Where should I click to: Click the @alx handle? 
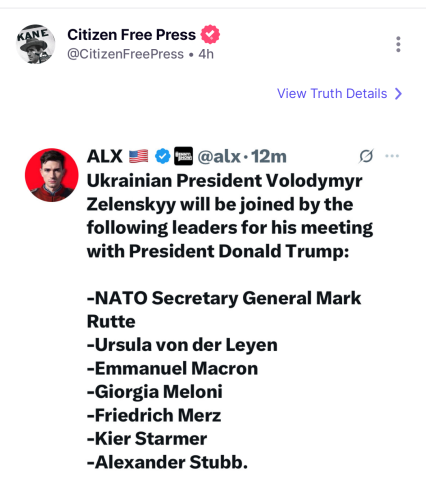pyautogui.click(x=219, y=156)
